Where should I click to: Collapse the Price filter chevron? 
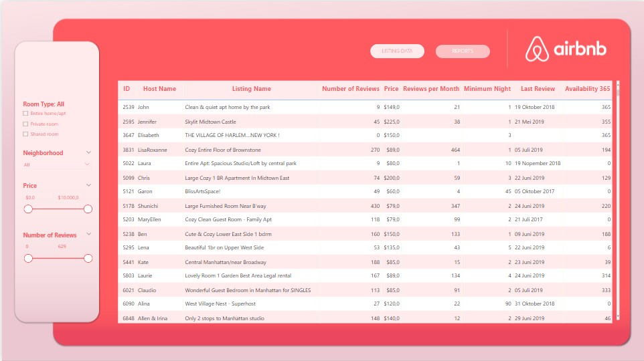(88, 185)
